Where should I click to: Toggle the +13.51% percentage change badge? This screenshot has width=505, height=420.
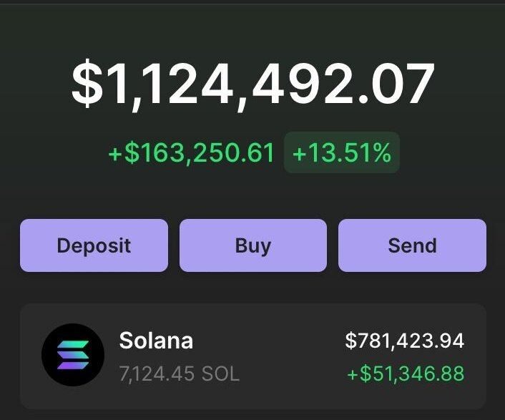(342, 152)
